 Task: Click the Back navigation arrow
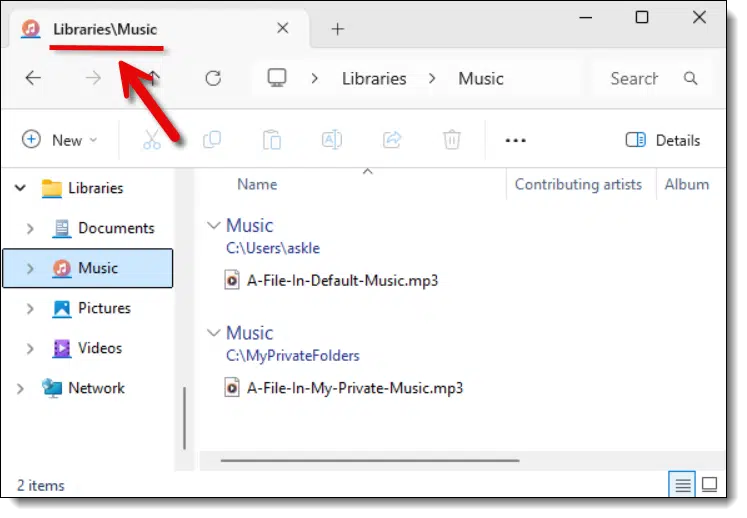(33, 78)
